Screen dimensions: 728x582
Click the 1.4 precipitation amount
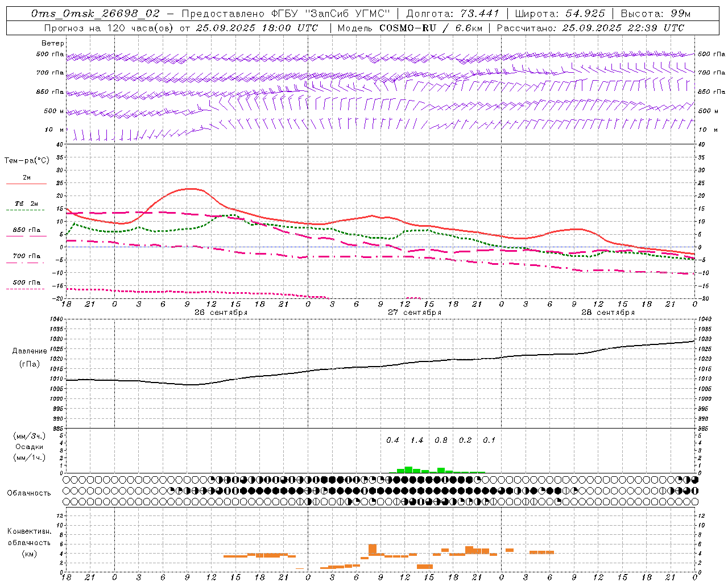417,440
